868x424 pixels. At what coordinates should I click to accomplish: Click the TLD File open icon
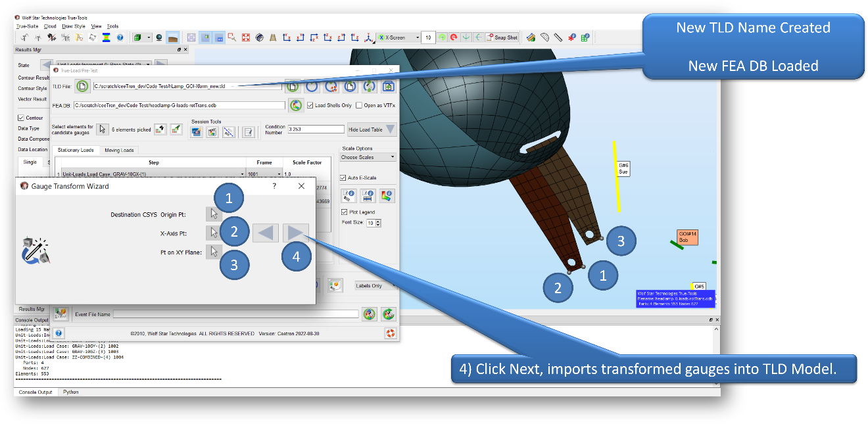coord(83,86)
